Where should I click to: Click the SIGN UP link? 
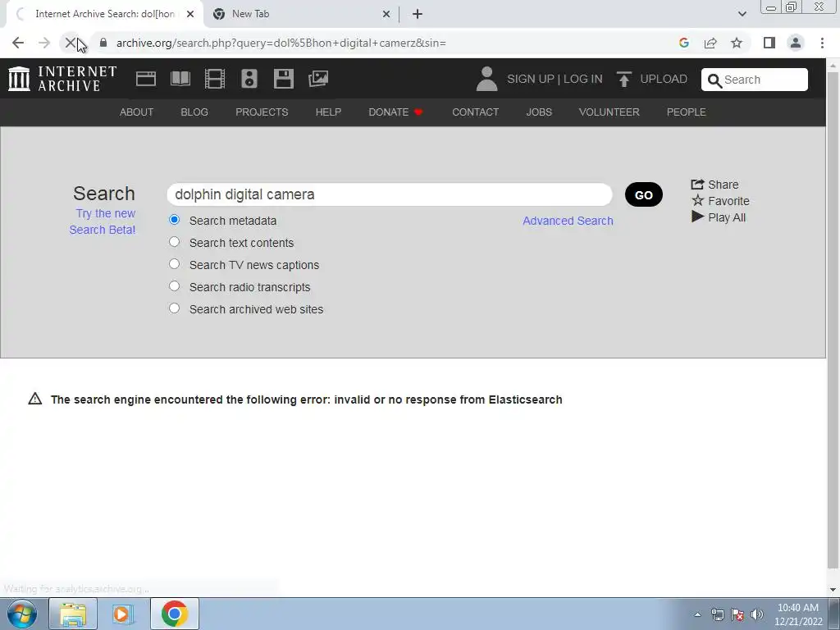click(531, 79)
